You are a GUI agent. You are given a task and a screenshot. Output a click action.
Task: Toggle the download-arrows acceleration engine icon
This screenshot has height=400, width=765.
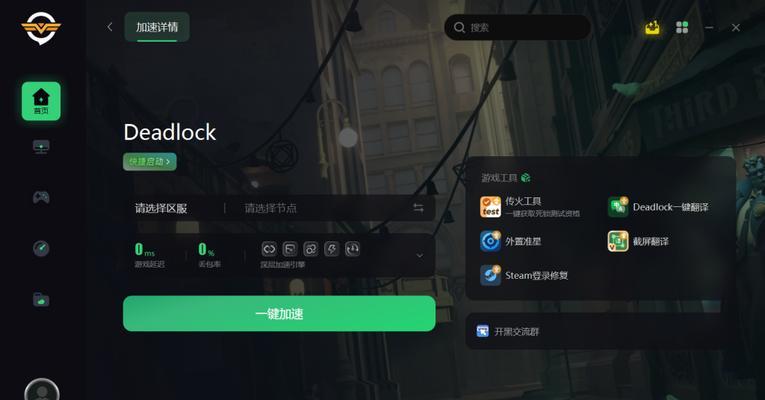click(352, 249)
